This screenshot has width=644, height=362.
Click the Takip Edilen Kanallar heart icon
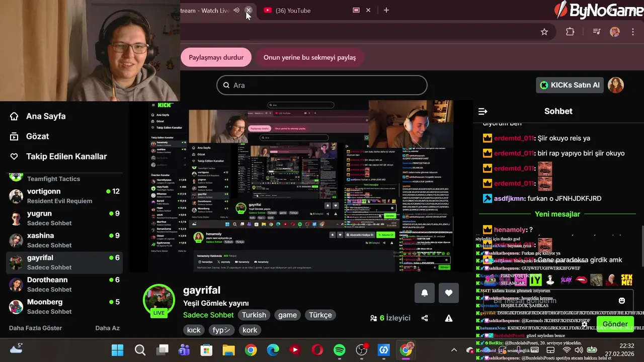tap(14, 156)
